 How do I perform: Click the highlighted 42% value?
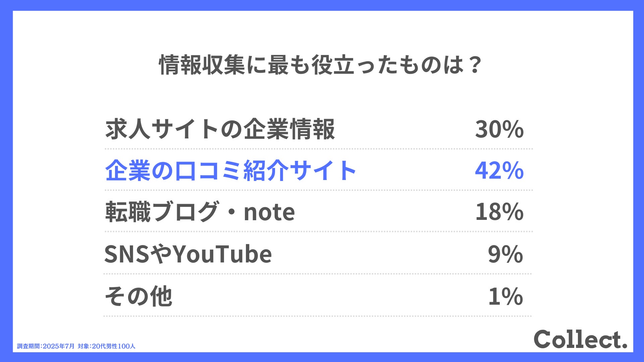[x=499, y=171]
